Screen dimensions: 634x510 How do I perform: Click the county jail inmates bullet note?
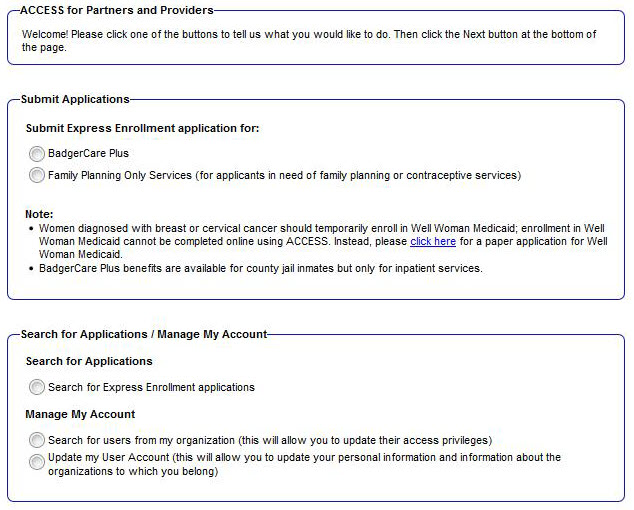click(260, 268)
